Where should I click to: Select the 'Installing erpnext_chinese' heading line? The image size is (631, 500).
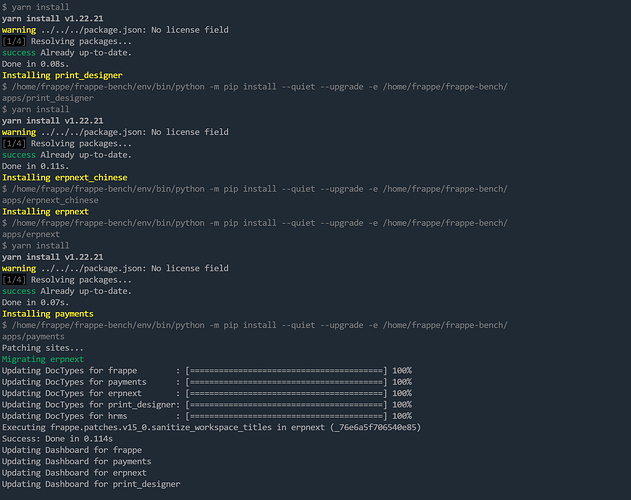click(x=65, y=178)
